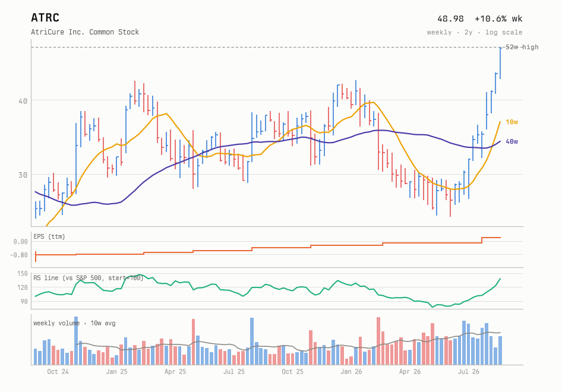This screenshot has width=562, height=392.
Task: Click the 'Apr 26' date axis label
Action: click(410, 372)
